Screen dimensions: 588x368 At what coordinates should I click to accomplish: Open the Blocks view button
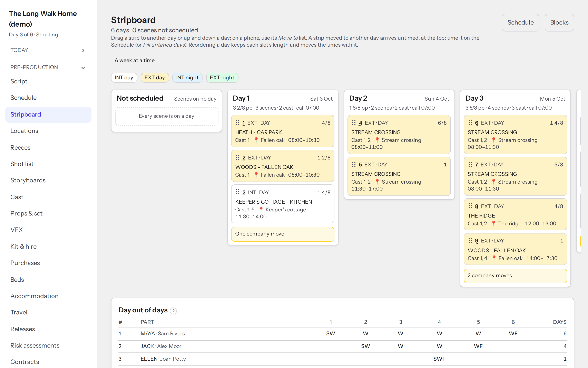(x=559, y=23)
